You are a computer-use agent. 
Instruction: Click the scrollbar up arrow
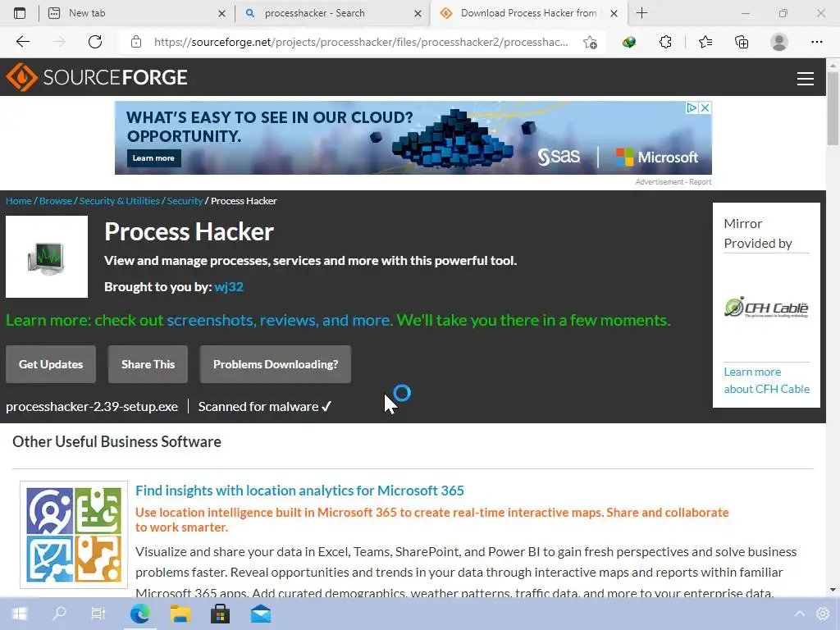pyautogui.click(x=833, y=66)
